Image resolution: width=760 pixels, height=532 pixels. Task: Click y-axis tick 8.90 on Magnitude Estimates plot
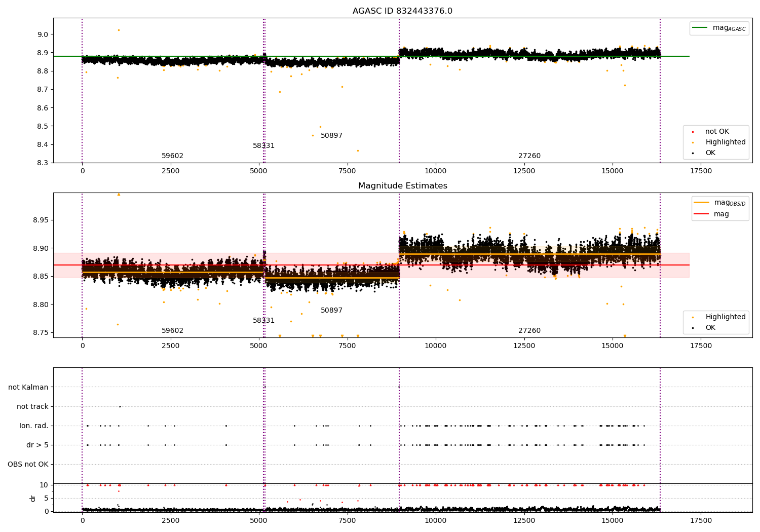click(x=41, y=249)
